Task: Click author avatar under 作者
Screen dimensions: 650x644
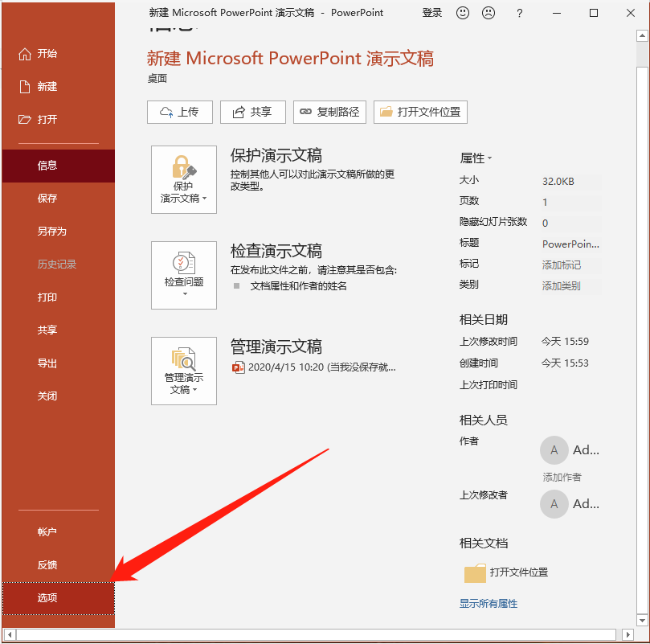Action: (x=554, y=450)
